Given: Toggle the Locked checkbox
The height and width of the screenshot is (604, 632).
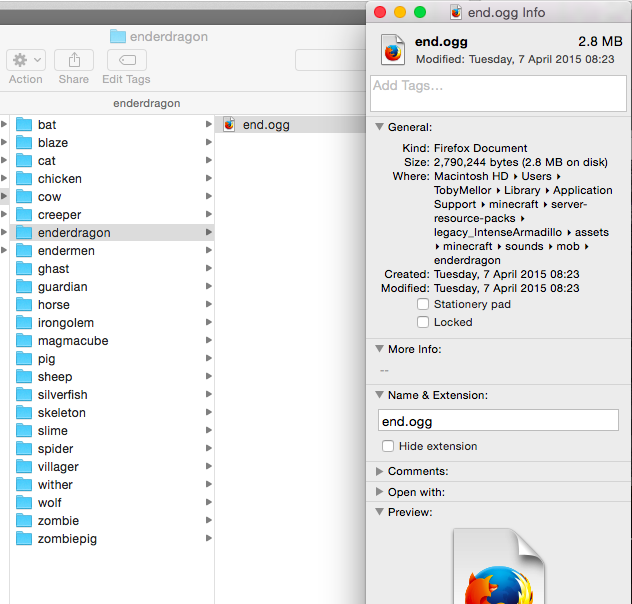Looking at the screenshot, I should click(x=423, y=322).
